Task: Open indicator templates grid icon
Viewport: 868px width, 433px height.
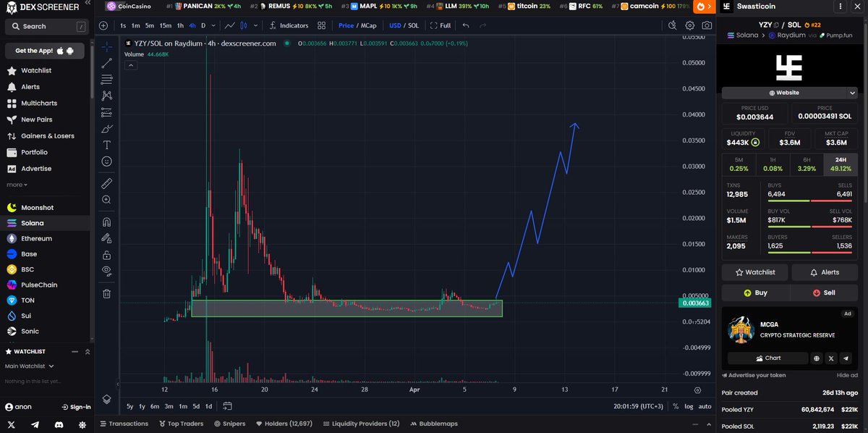Action: [321, 25]
